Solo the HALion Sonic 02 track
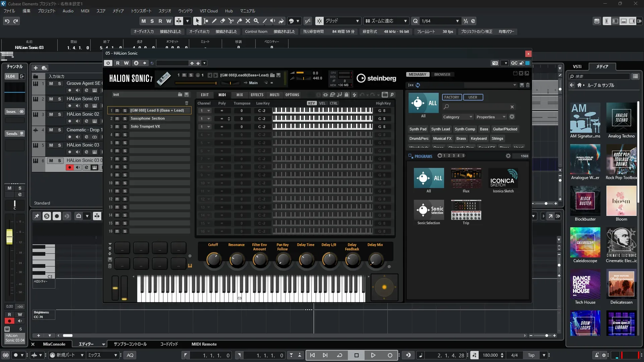Viewport: 644px width, 362px height. point(59,114)
